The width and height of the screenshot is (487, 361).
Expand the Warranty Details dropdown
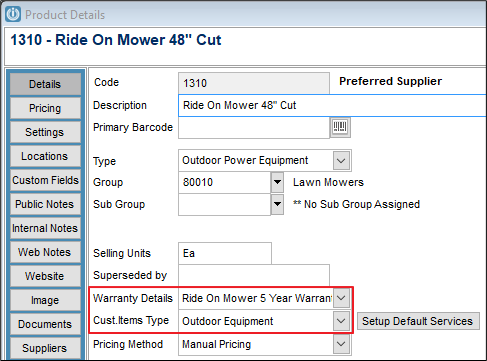click(341, 298)
